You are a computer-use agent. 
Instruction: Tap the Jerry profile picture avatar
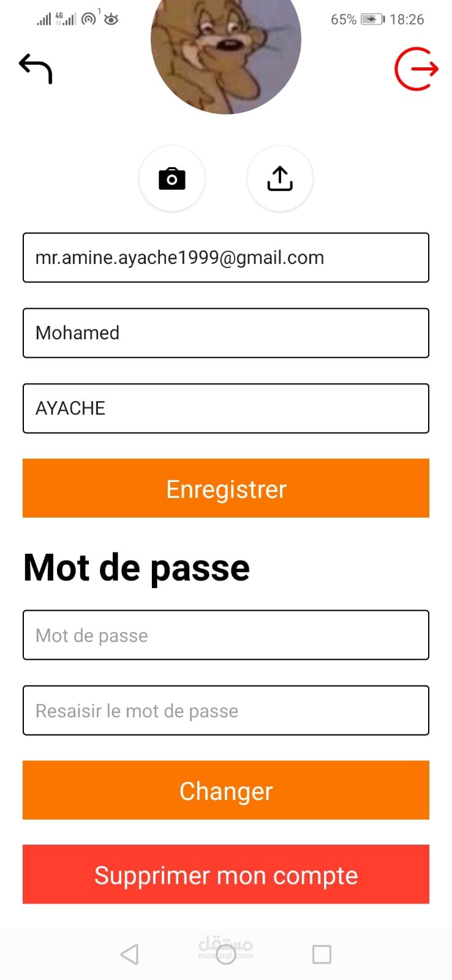pyautogui.click(x=225, y=49)
